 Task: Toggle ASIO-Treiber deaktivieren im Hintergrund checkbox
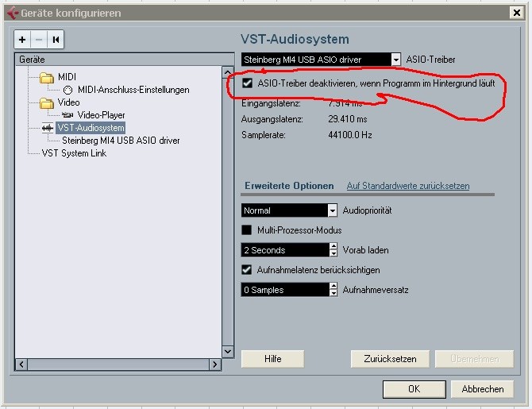click(x=247, y=83)
